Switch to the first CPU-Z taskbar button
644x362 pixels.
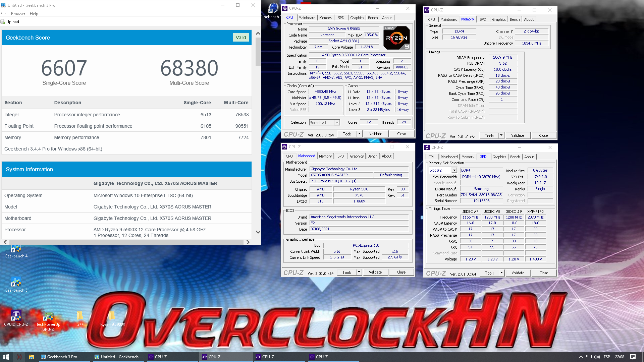point(172,357)
